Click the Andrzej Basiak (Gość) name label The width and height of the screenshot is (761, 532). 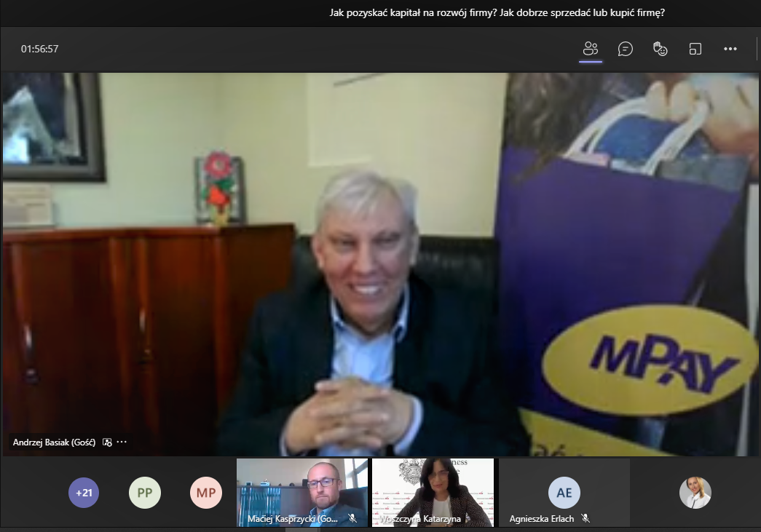(x=54, y=442)
